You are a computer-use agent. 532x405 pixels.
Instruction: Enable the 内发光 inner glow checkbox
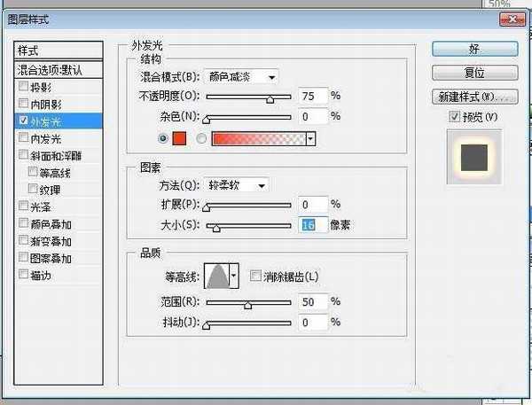click(23, 137)
